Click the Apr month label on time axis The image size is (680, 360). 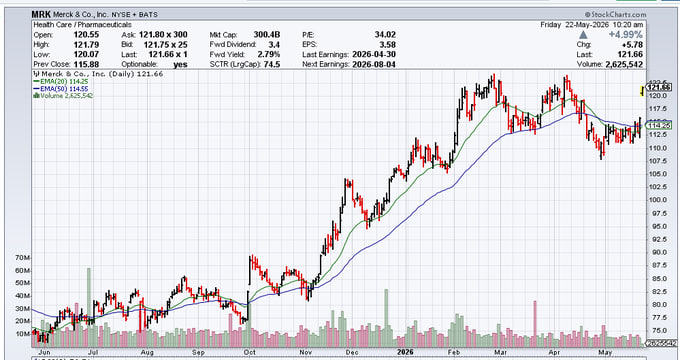coord(554,352)
